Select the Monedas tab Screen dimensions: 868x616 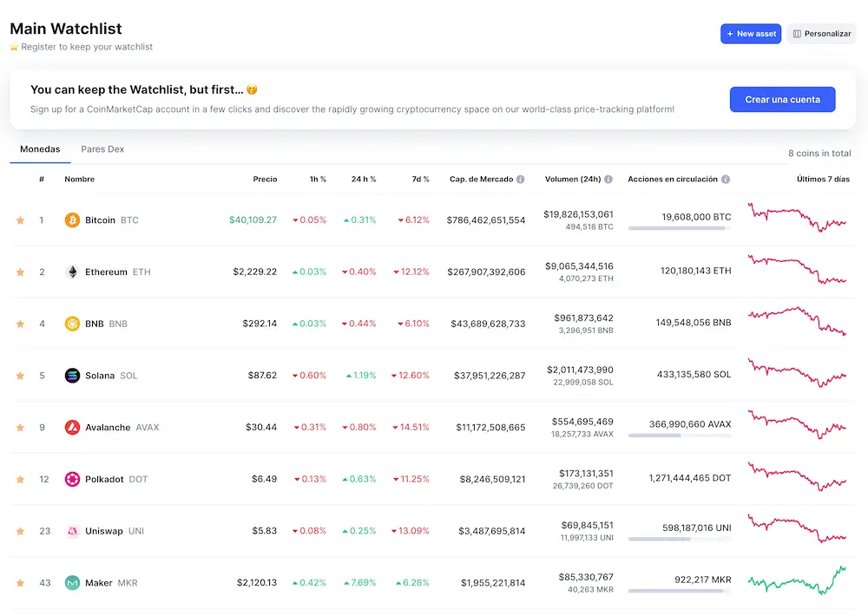(40, 149)
